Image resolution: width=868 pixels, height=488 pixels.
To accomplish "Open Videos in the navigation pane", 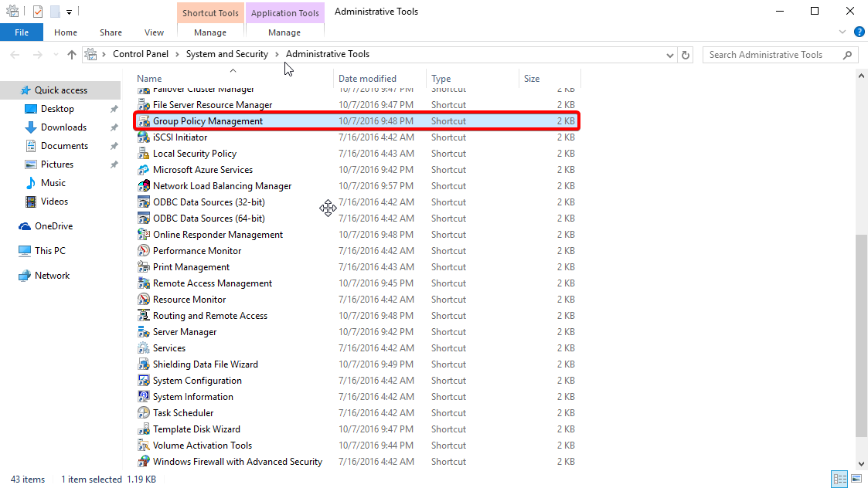I will pyautogui.click(x=54, y=202).
